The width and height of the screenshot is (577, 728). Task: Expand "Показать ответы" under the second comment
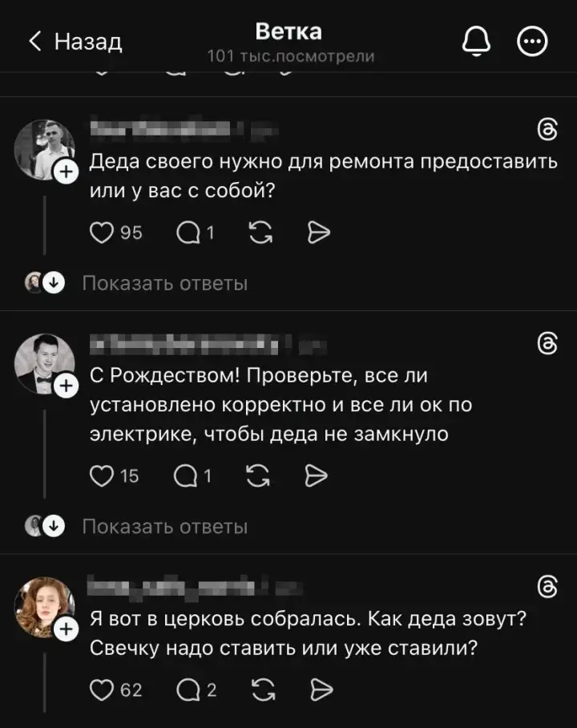pos(163,526)
